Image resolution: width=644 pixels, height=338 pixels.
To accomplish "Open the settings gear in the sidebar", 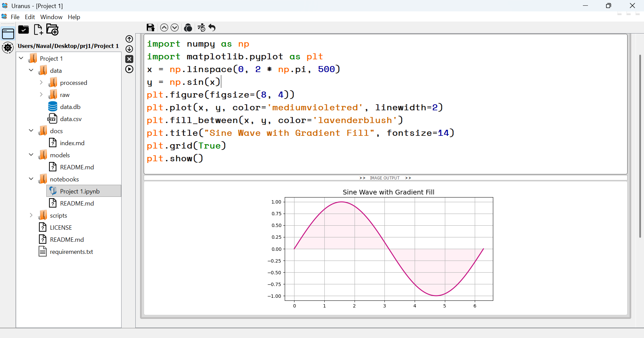I will [x=7, y=48].
